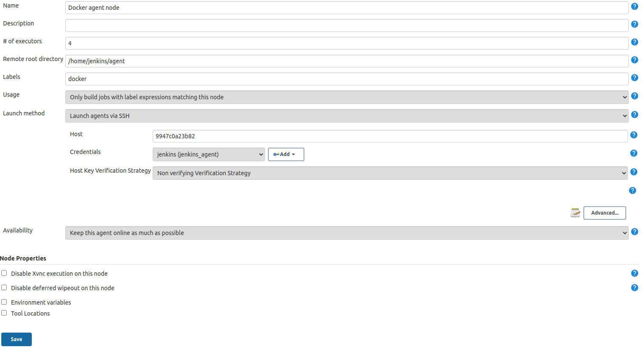Tick the Tool Locations checkbox
644x350 pixels.
click(x=4, y=313)
